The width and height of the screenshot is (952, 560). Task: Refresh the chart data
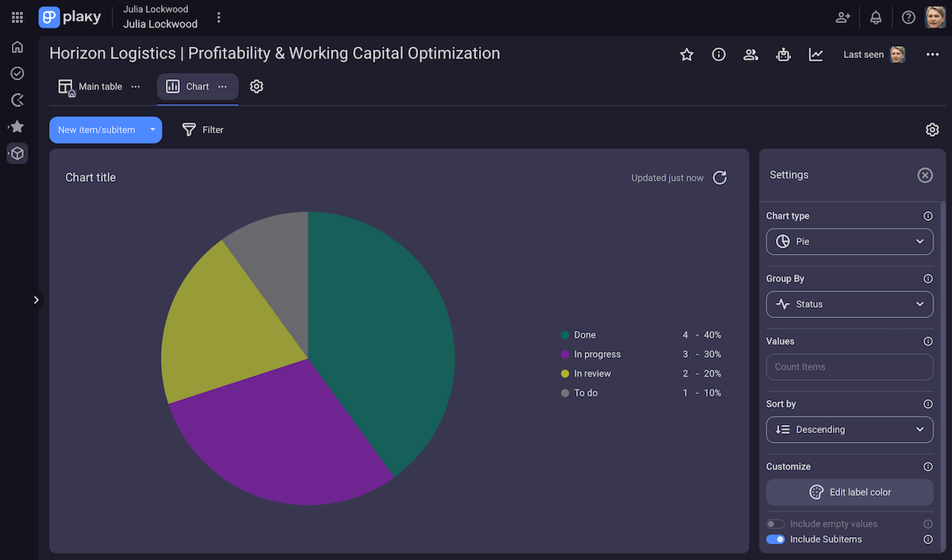coord(720,178)
